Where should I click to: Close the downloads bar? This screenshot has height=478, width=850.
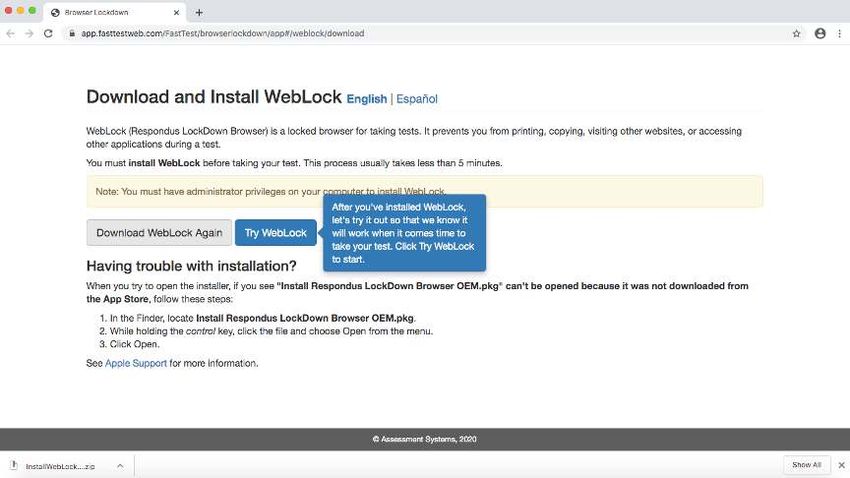click(841, 466)
